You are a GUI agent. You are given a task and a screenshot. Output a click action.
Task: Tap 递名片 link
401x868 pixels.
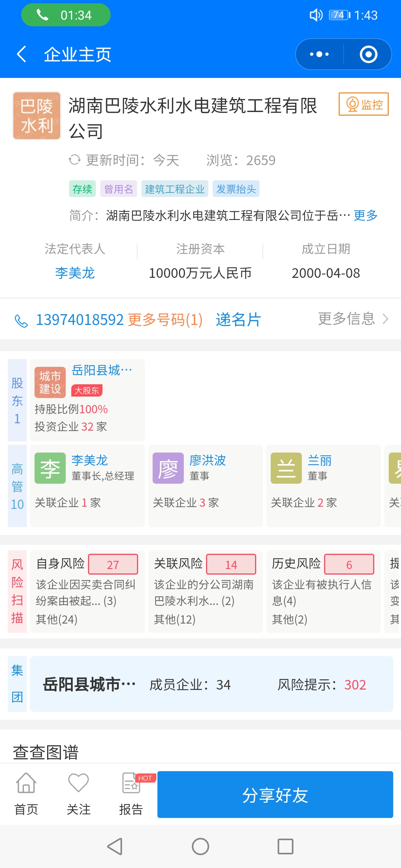click(x=238, y=320)
